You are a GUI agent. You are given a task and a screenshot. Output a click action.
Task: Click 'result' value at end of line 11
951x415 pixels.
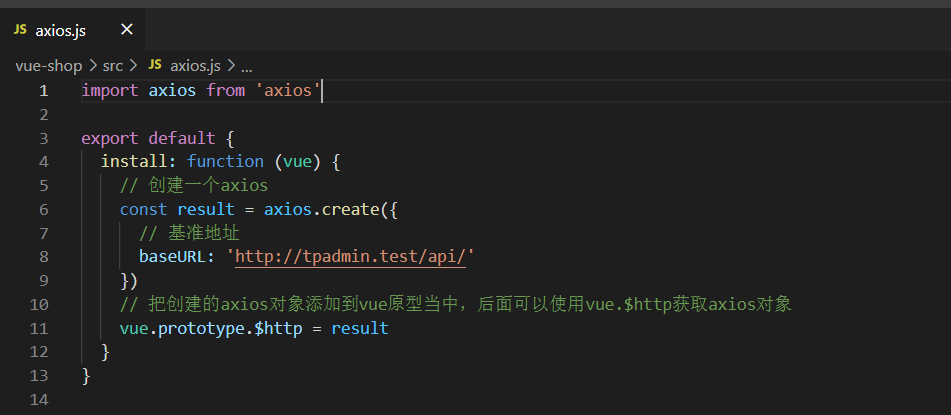tap(360, 328)
